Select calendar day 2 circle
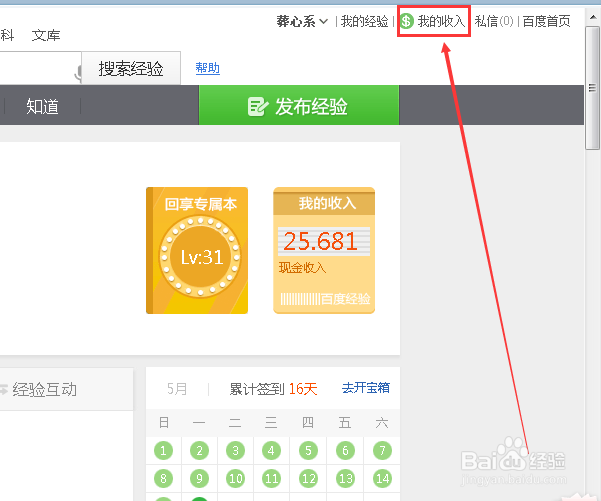 click(x=199, y=450)
